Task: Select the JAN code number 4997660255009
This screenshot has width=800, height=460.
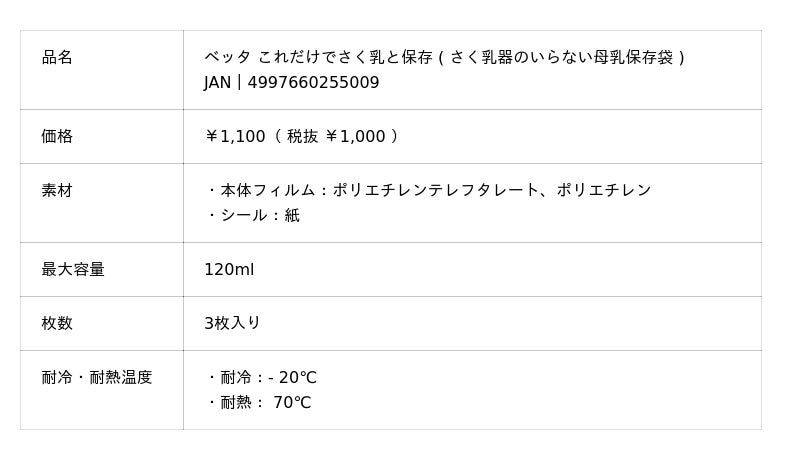Action: click(x=313, y=83)
